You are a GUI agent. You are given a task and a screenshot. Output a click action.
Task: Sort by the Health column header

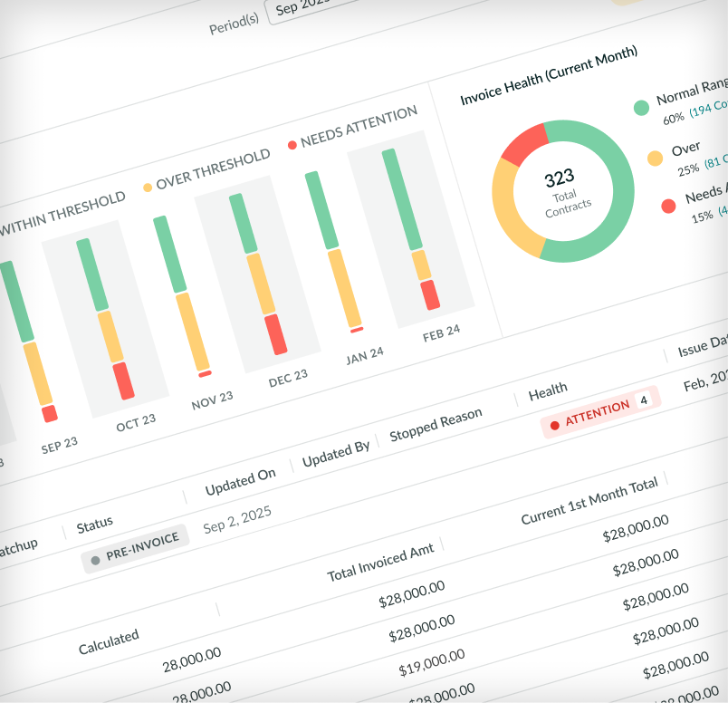[x=548, y=391]
